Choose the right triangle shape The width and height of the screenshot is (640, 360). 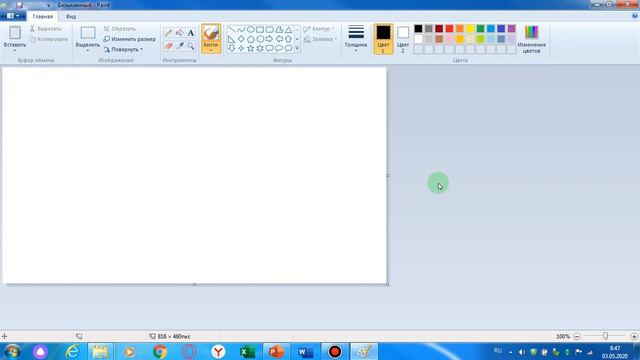pos(231,39)
